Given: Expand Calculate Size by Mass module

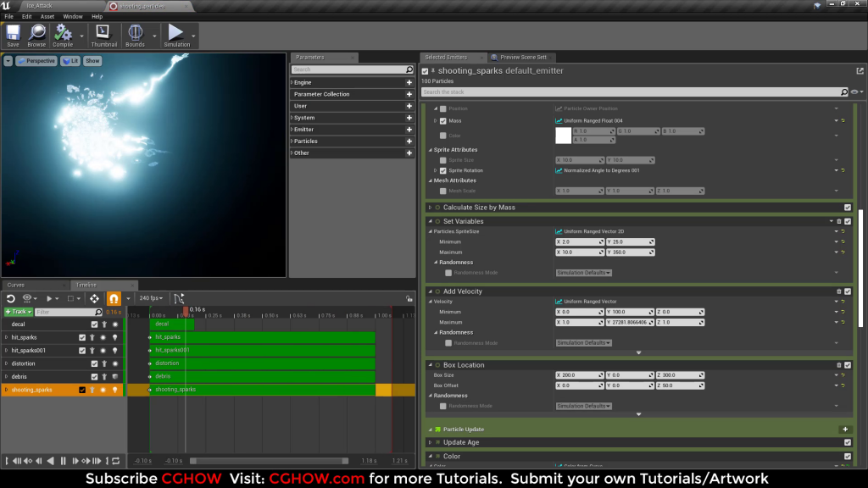Looking at the screenshot, I should 430,208.
